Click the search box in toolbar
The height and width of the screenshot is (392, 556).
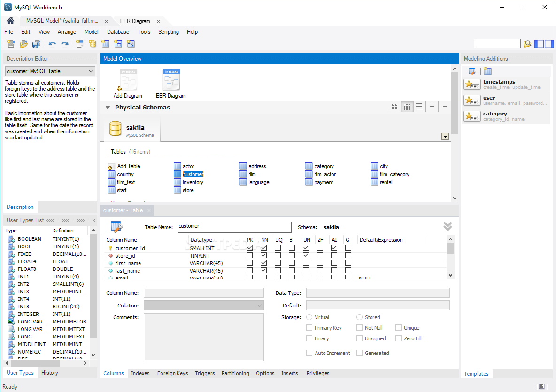click(497, 44)
